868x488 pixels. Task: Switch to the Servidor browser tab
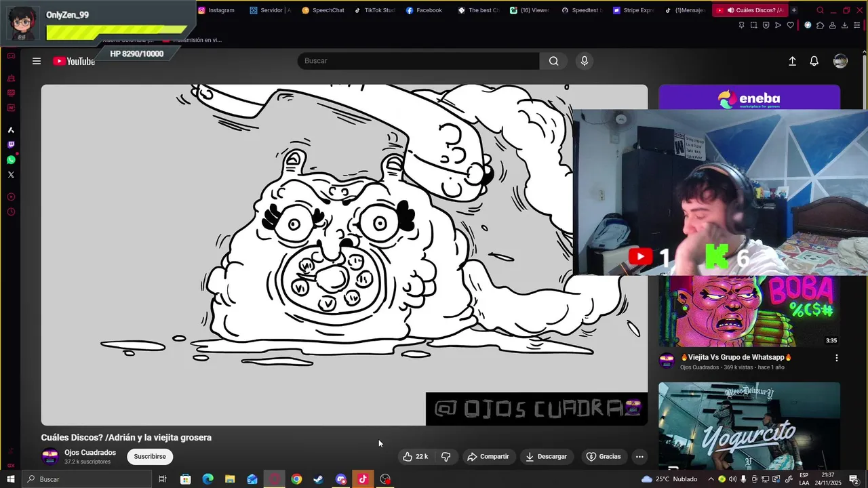pyautogui.click(x=270, y=10)
